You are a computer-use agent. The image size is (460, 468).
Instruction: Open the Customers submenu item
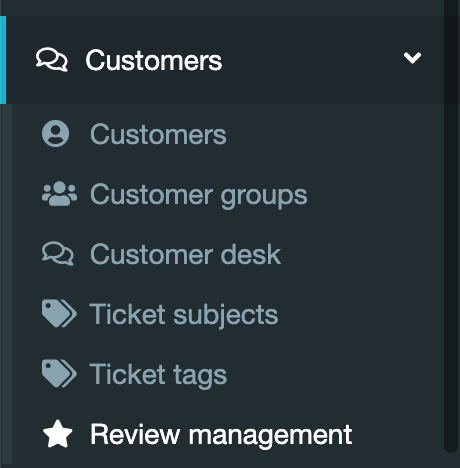click(x=158, y=134)
